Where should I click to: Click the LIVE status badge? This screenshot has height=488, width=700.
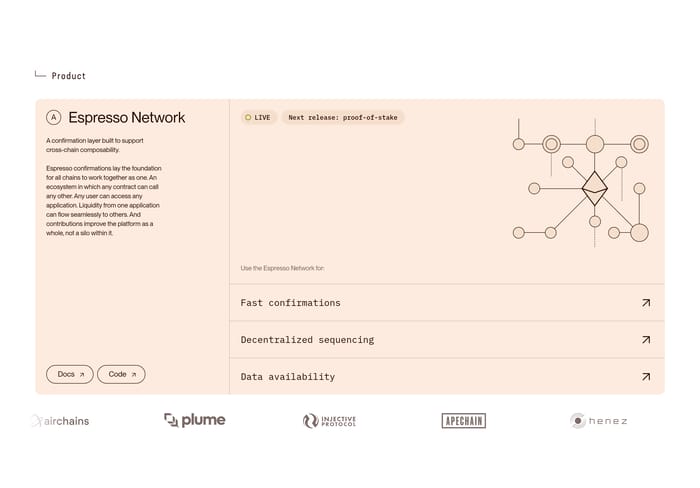(x=258, y=117)
